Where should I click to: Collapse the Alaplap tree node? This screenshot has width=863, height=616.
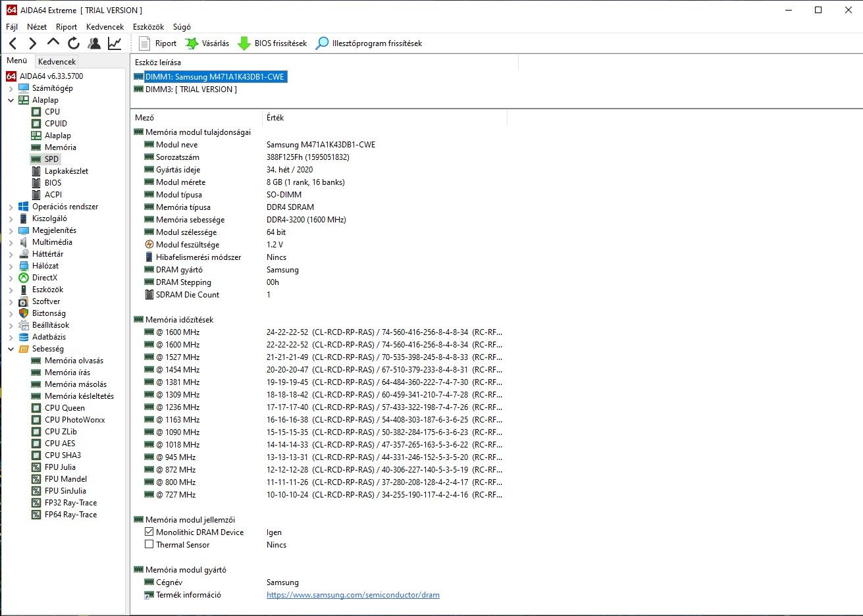[11, 100]
